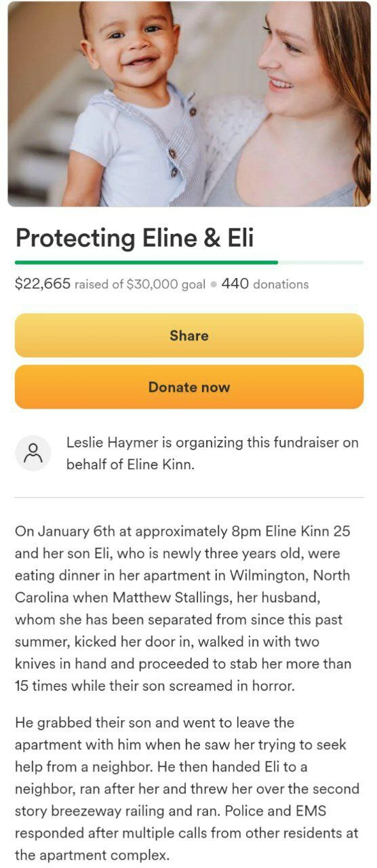377x868 pixels.
Task: Click the $30,000 goal text
Action: pos(166,285)
